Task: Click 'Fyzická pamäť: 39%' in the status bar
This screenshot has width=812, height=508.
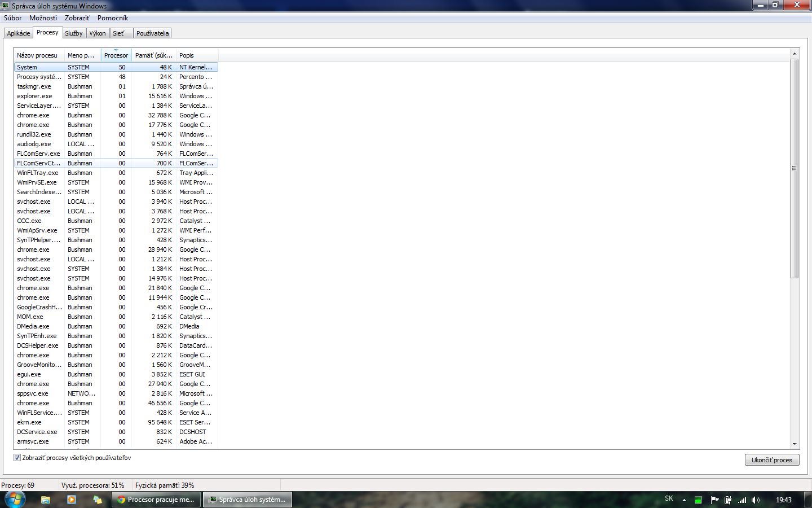Action: coord(165,485)
